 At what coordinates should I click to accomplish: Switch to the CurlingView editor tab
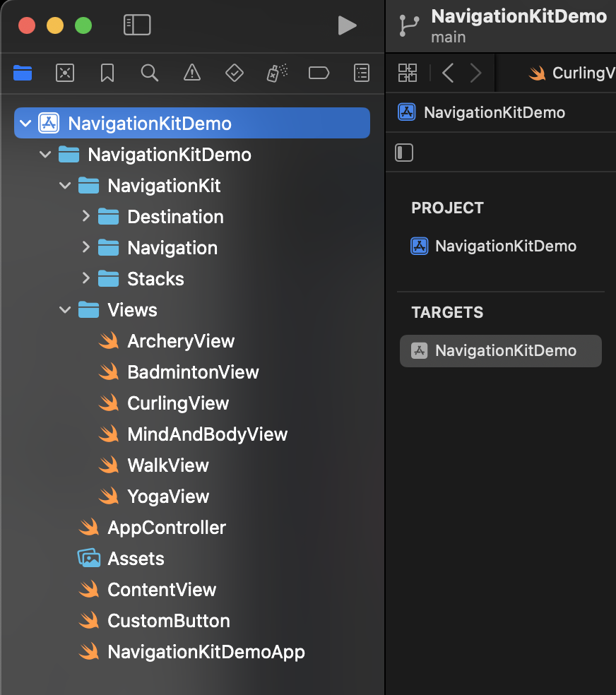click(572, 73)
